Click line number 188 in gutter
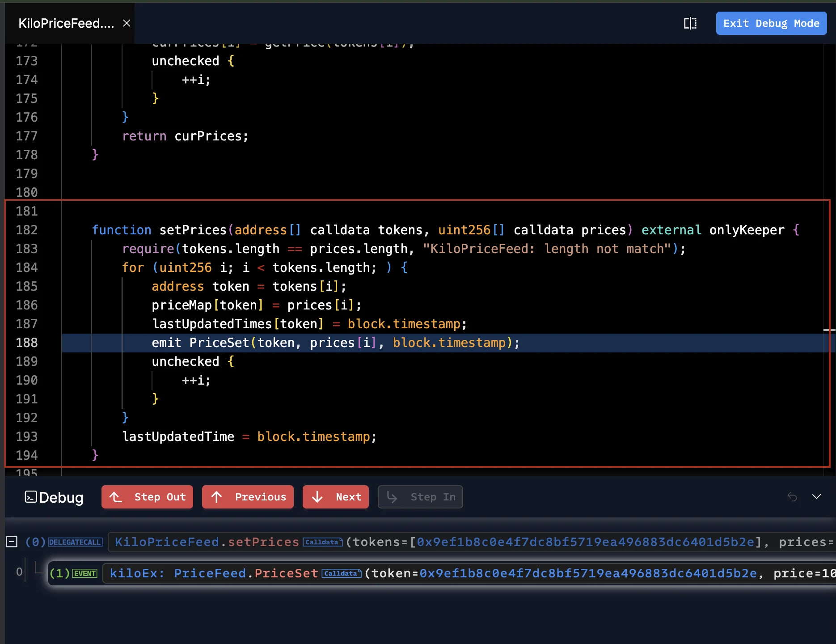This screenshot has height=644, width=836. click(x=27, y=343)
